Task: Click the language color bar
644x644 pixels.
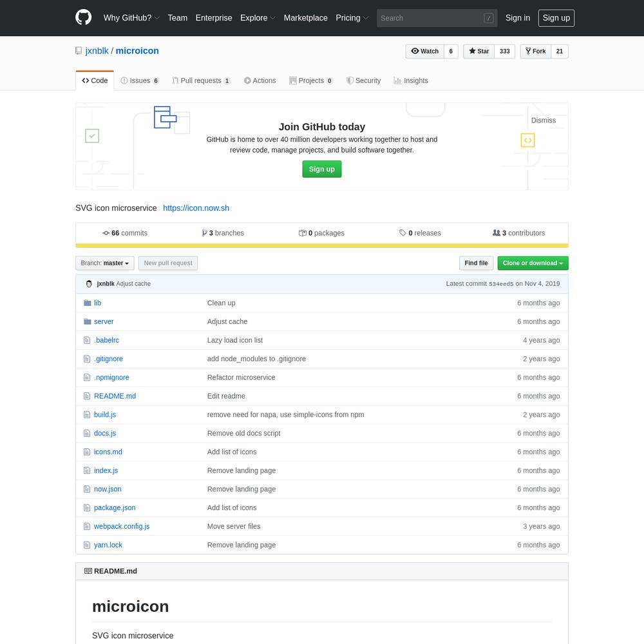Action: (x=321, y=245)
